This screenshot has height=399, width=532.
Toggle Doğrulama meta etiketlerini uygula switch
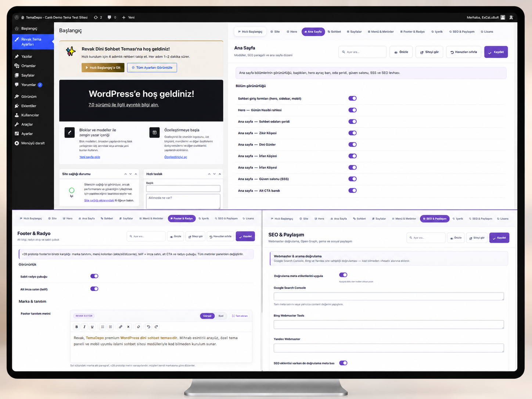343,275
